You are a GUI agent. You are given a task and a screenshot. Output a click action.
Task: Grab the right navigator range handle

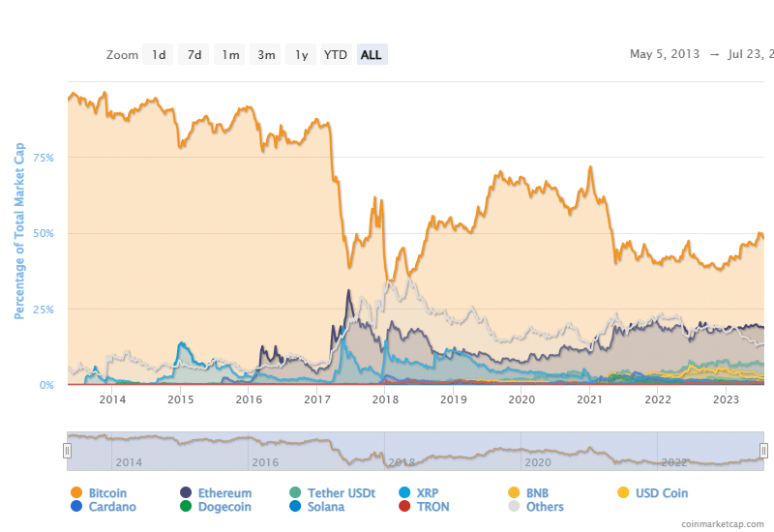click(763, 451)
